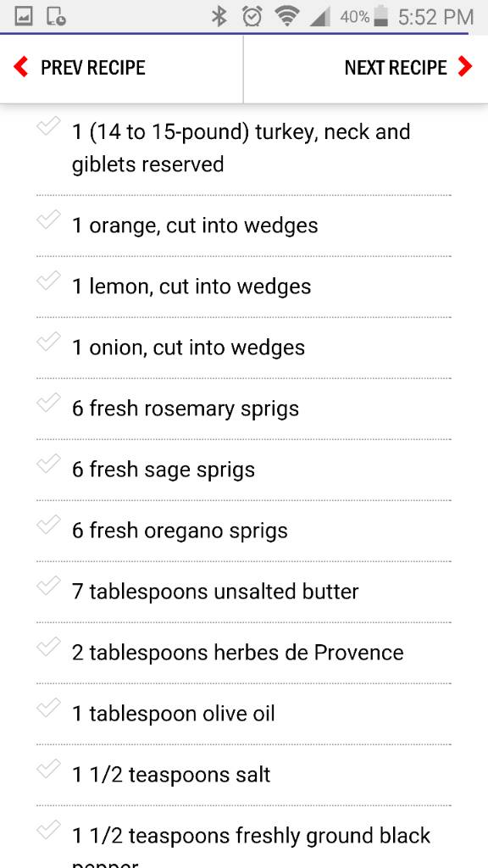Tick the 1 onion, cut into wedges checkmark
The height and width of the screenshot is (868, 488).
(x=48, y=342)
